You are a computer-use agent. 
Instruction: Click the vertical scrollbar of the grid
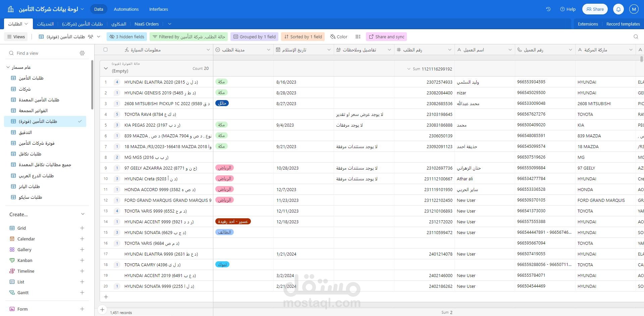pos(641,59)
